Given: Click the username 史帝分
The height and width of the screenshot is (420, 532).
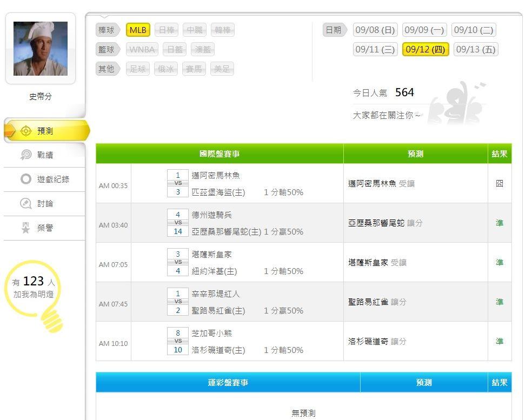Looking at the screenshot, I should (41, 96).
